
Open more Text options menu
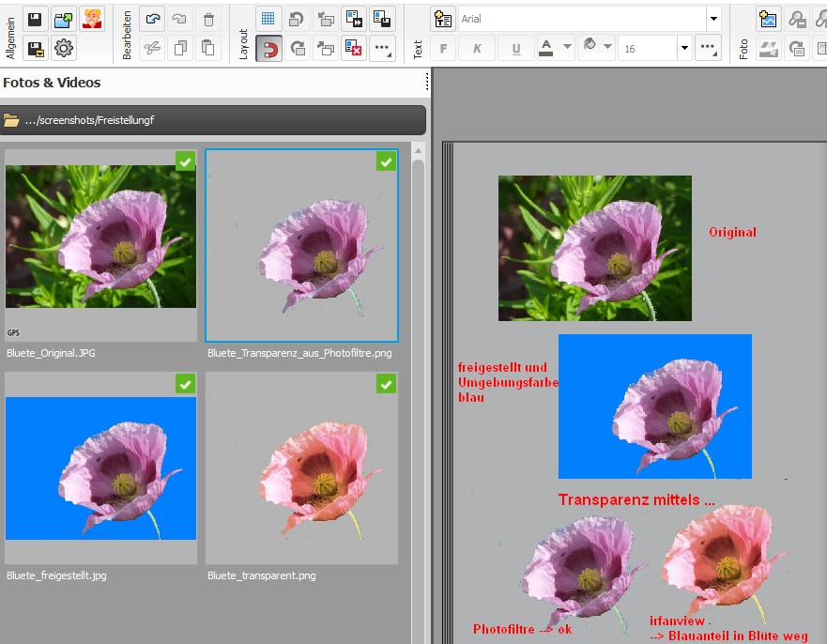(709, 49)
